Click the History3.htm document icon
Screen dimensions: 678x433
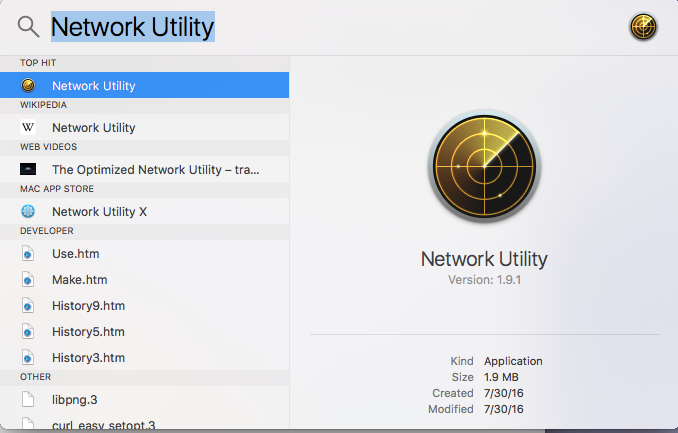pyautogui.click(x=28, y=357)
